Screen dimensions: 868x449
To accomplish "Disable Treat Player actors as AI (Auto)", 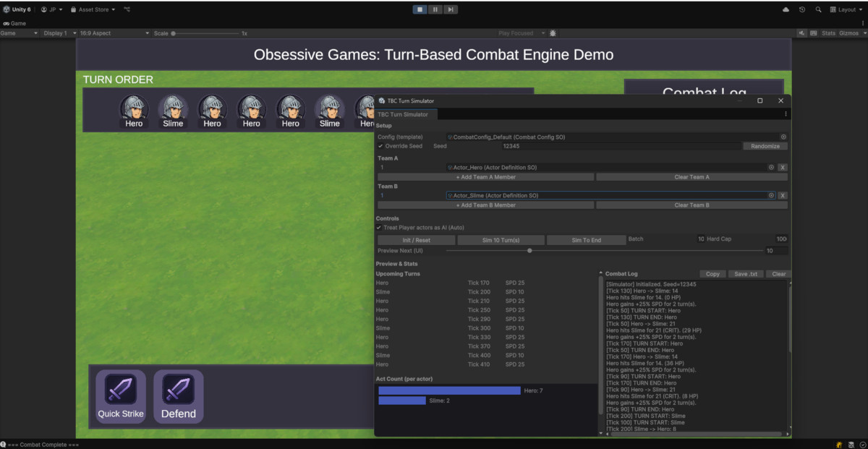I will [378, 227].
